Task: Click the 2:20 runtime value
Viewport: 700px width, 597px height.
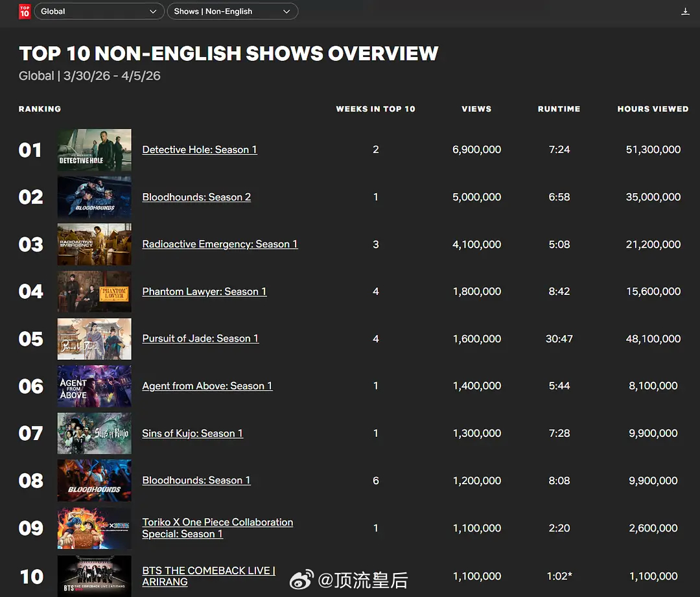Action: click(x=559, y=528)
